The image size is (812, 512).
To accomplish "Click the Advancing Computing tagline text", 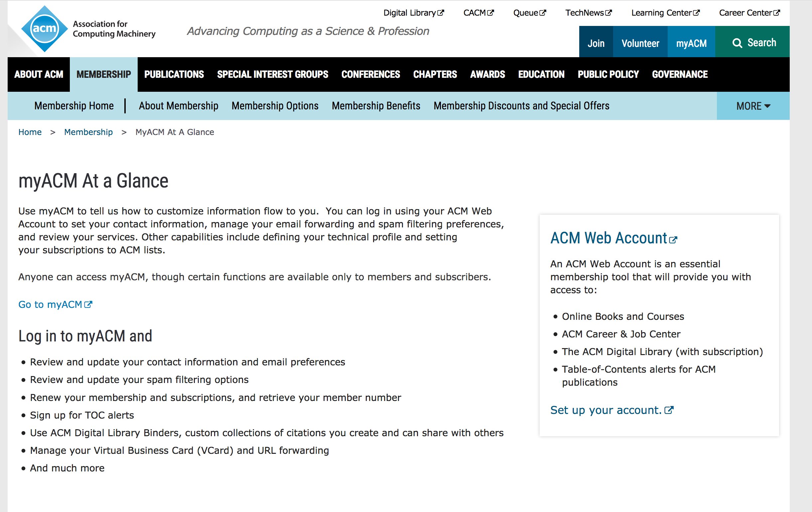I will pos(308,31).
